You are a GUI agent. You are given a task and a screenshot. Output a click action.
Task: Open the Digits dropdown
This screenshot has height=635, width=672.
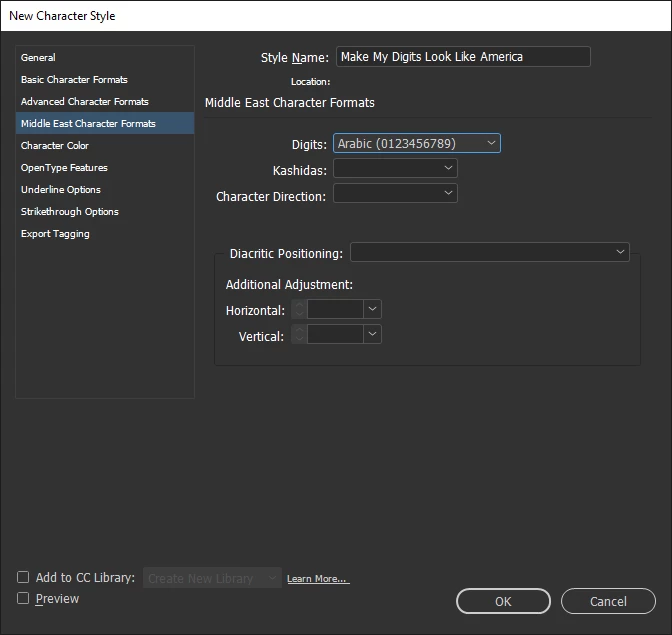coord(417,143)
